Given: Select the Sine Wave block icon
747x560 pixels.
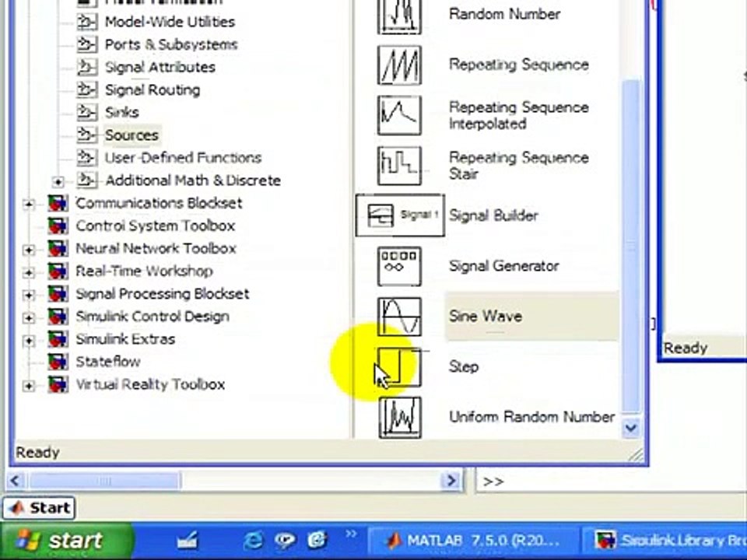Looking at the screenshot, I should tap(399, 317).
